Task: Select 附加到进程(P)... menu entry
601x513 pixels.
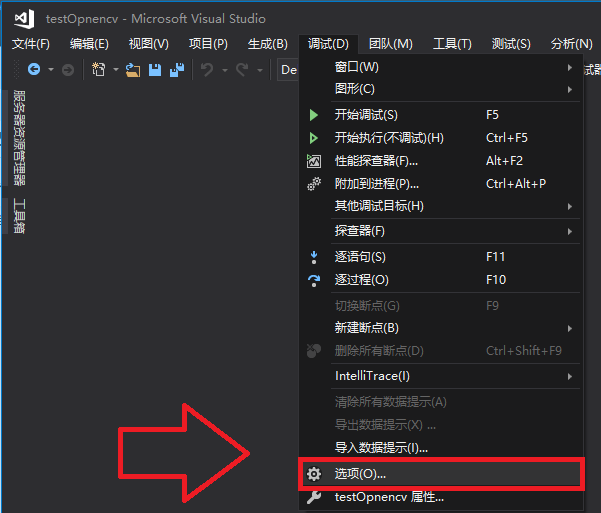Action: 441,184
